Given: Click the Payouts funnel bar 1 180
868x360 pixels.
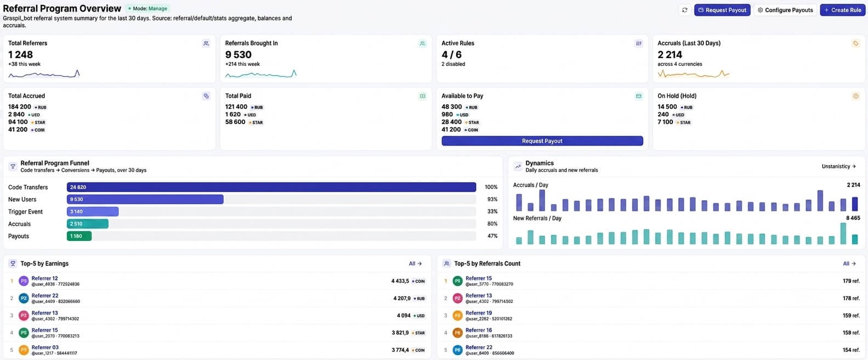Looking at the screenshot, I should pos(79,236).
